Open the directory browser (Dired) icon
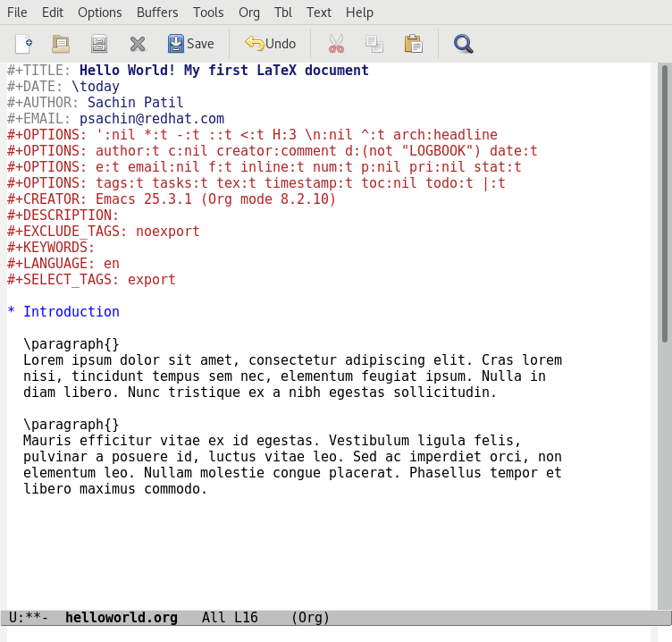This screenshot has width=672, height=642. click(99, 44)
